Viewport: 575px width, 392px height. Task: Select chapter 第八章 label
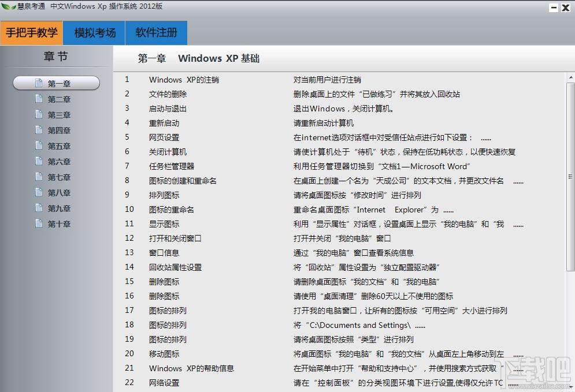(x=59, y=193)
